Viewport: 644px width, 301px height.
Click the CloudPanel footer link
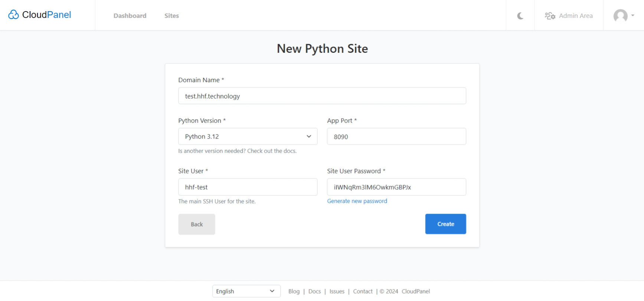coord(416,291)
